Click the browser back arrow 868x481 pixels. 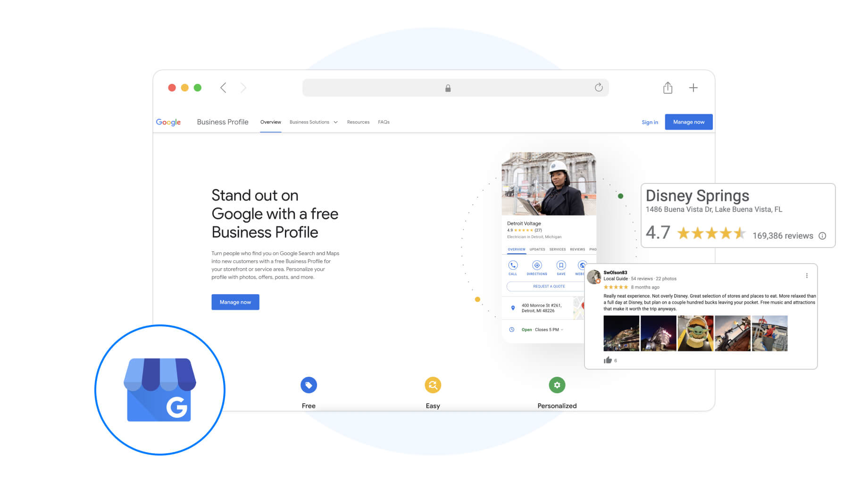tap(223, 88)
